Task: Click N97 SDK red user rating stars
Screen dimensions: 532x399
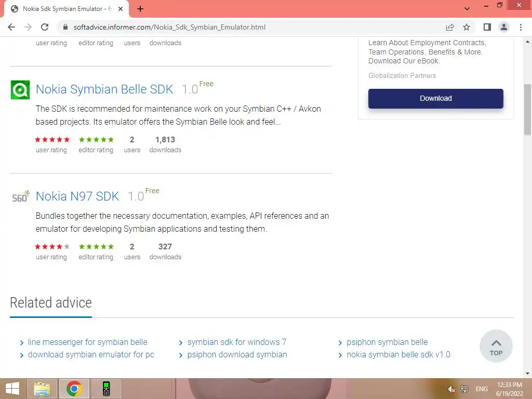Action: tap(52, 247)
